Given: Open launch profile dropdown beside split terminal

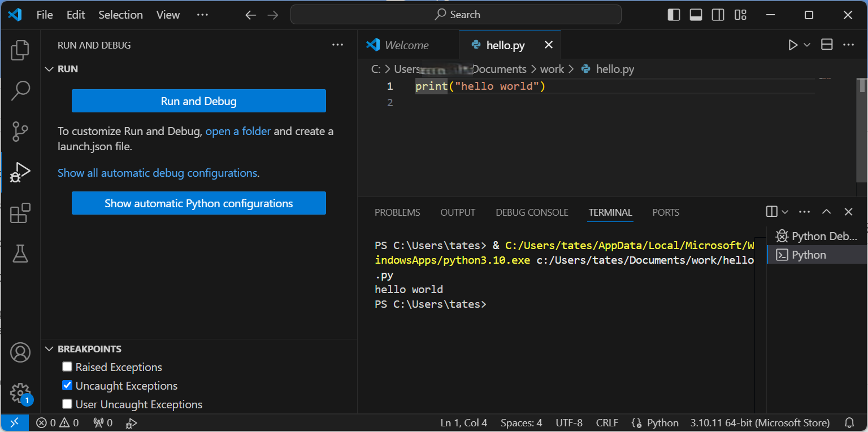Looking at the screenshot, I should [785, 212].
